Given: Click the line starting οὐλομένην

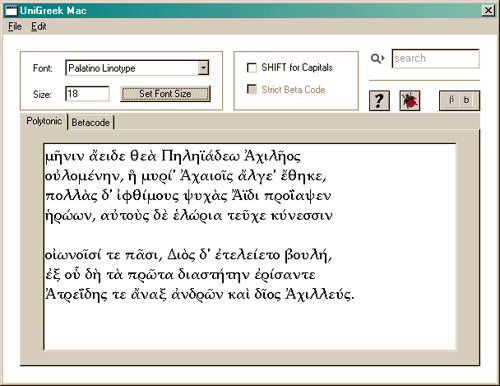Looking at the screenshot, I should pos(185,176).
